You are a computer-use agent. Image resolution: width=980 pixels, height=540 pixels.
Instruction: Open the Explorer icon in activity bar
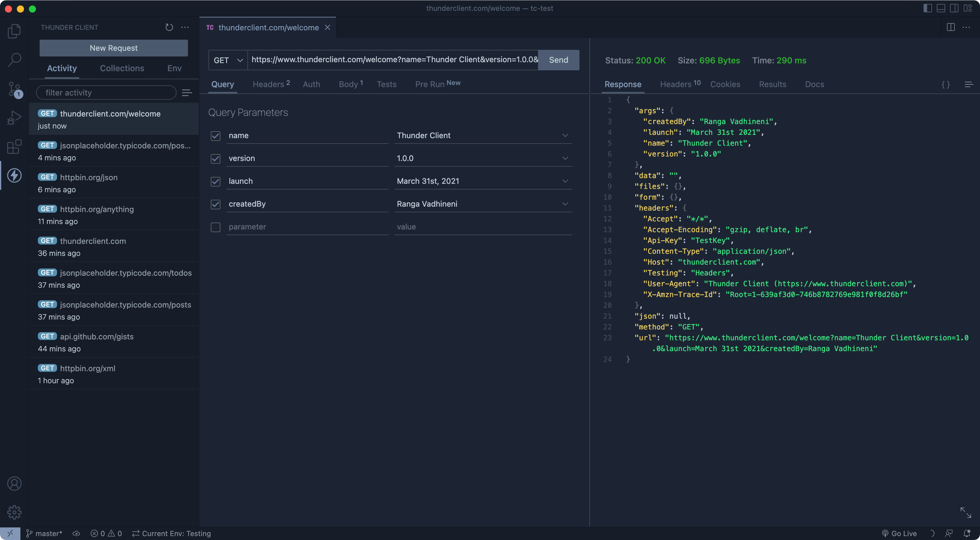[x=14, y=31]
